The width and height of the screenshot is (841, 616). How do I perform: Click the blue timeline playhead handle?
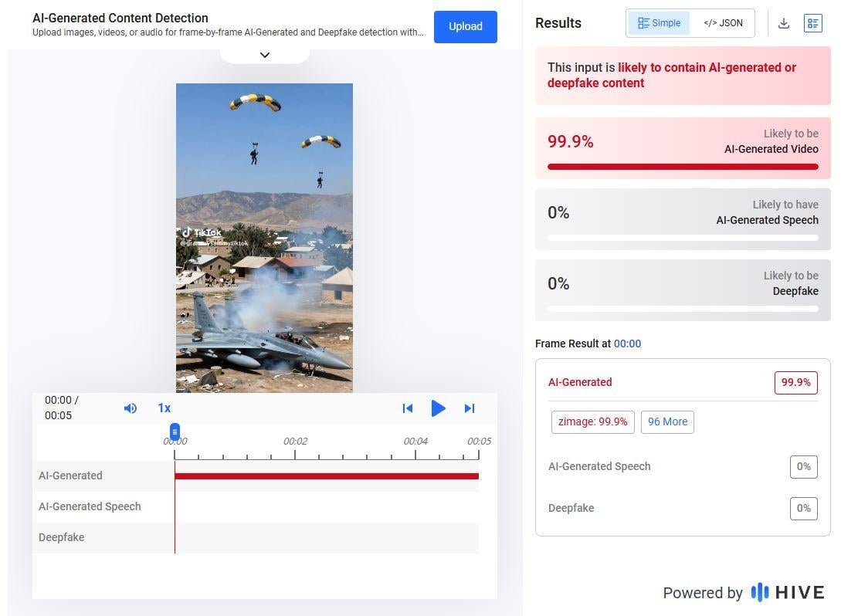pos(175,432)
